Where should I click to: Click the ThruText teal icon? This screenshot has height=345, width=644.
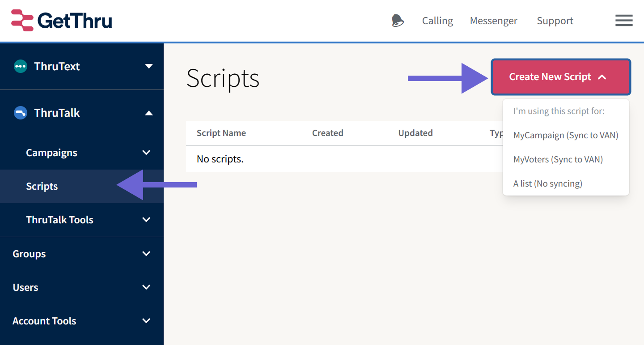pos(21,66)
